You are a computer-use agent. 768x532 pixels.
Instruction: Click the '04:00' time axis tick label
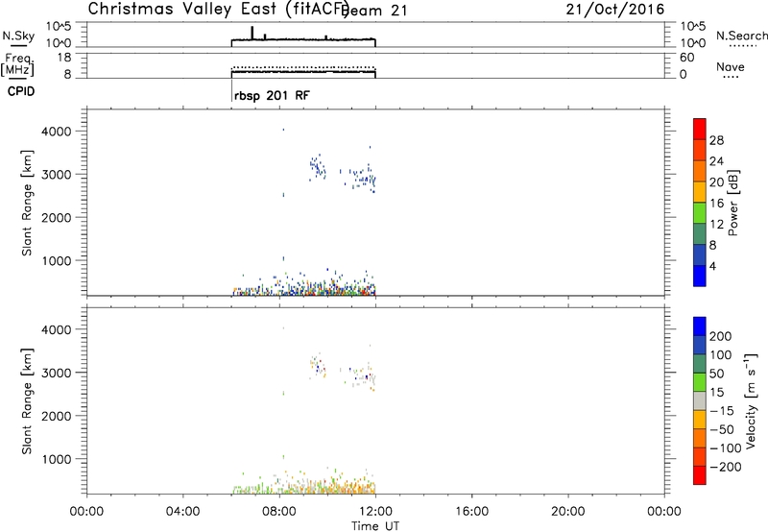click(x=183, y=512)
